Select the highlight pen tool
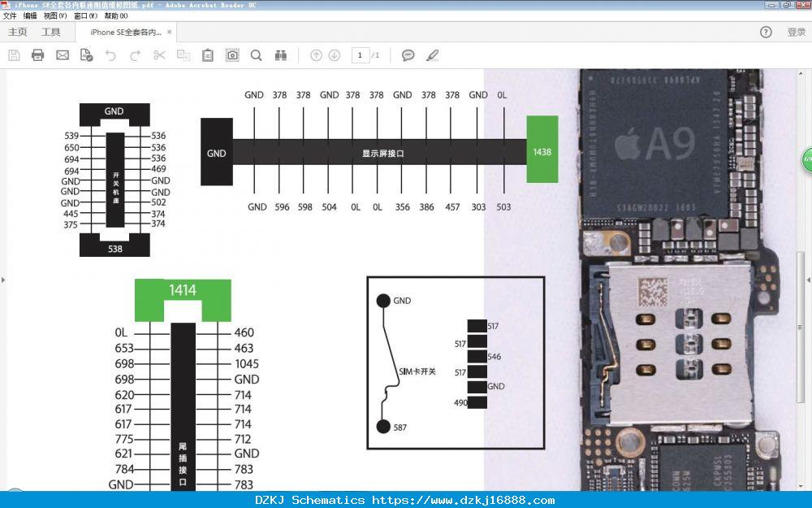The height and width of the screenshot is (508, 812). coord(433,55)
